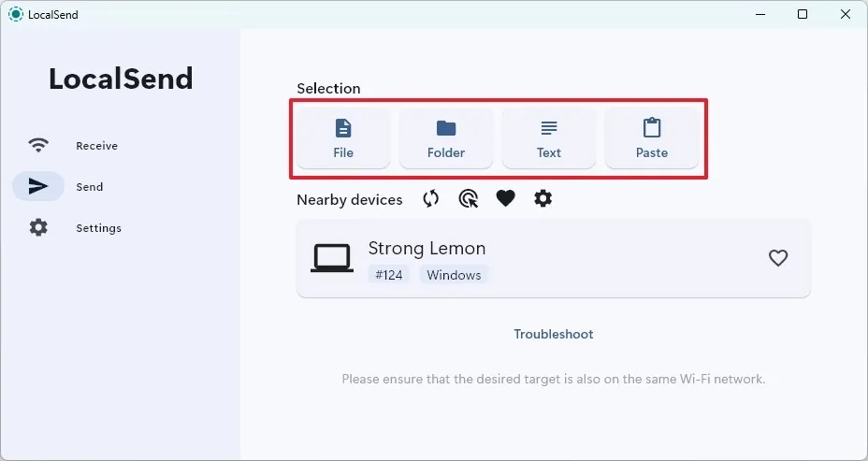Switch to Receive tab
Screen dimensions: 868x461
(x=73, y=146)
